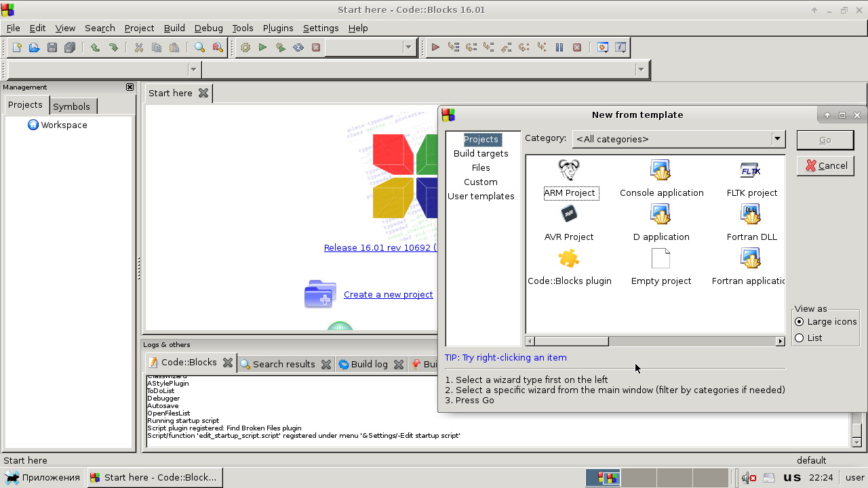Image resolution: width=868 pixels, height=488 pixels.
Task: Open the Project menu
Action: coord(139,28)
